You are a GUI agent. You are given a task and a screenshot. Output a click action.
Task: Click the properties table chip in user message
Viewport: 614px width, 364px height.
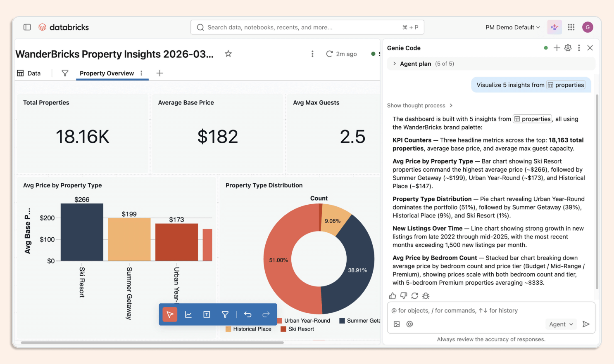(x=566, y=85)
